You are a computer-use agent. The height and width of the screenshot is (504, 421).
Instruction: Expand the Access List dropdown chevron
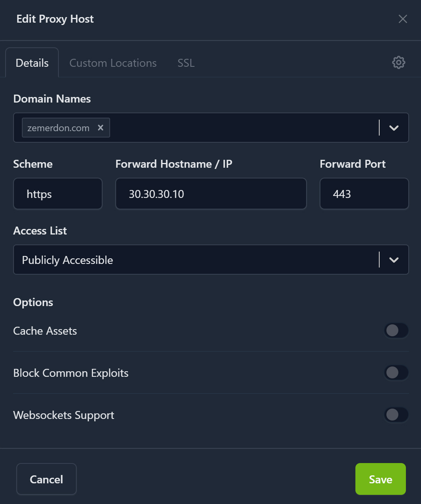point(394,260)
